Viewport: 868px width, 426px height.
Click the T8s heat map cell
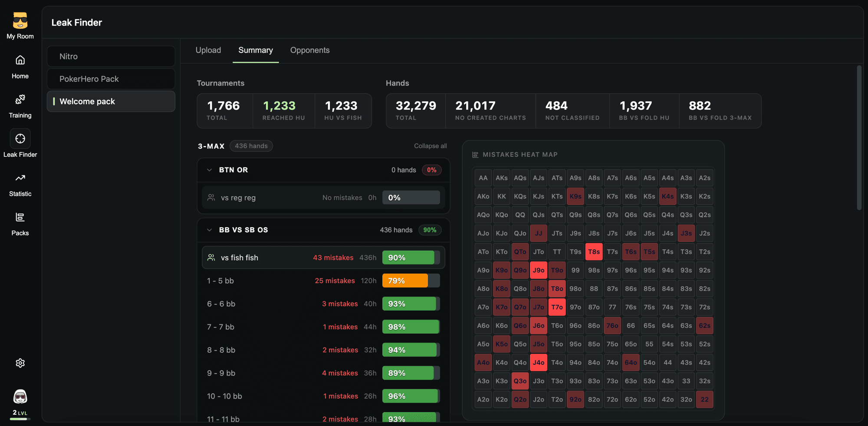594,252
